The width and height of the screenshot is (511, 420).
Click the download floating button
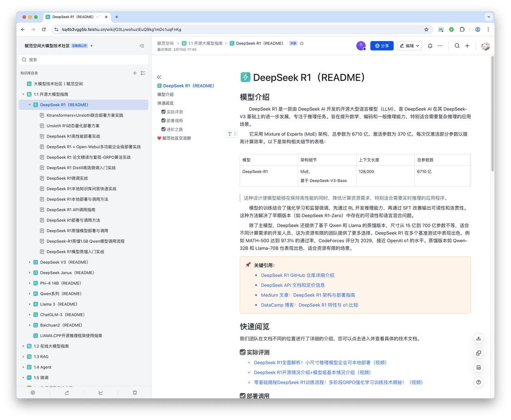click(478, 338)
